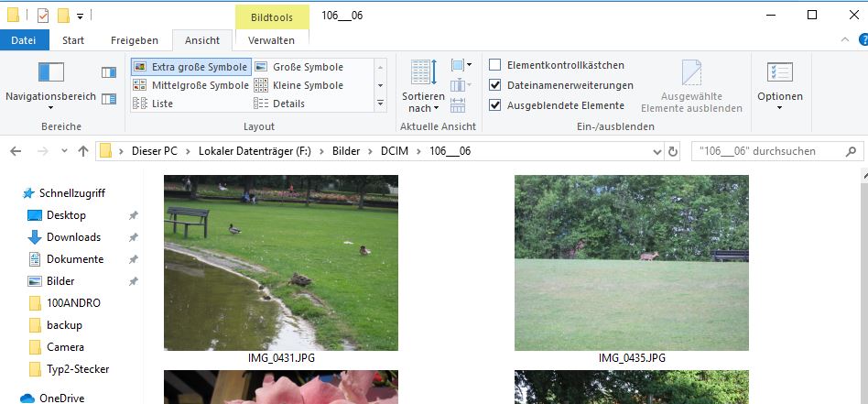Click the Bildtools contextual tab header
This screenshot has width=868, height=404.
click(x=272, y=17)
